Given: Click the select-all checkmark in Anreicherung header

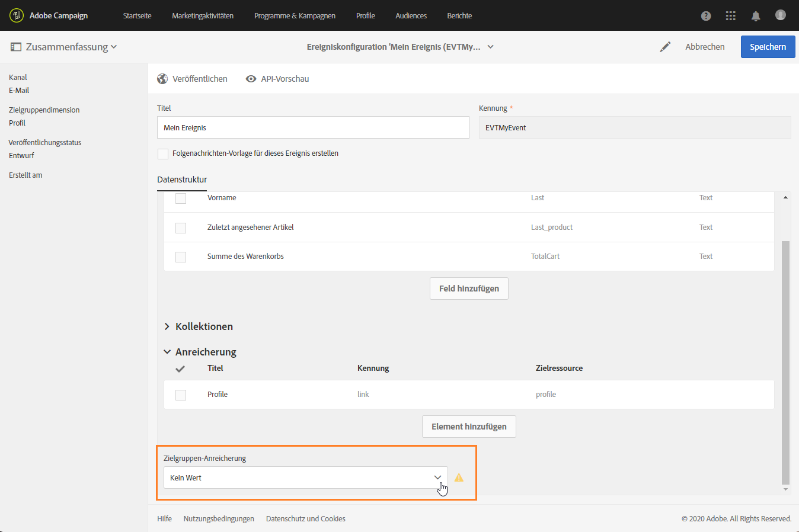Looking at the screenshot, I should click(x=180, y=368).
